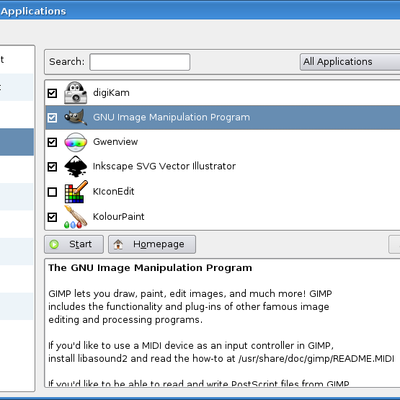Select the highlighted category in left sidebar
400x400 pixels.
[x=17, y=142]
